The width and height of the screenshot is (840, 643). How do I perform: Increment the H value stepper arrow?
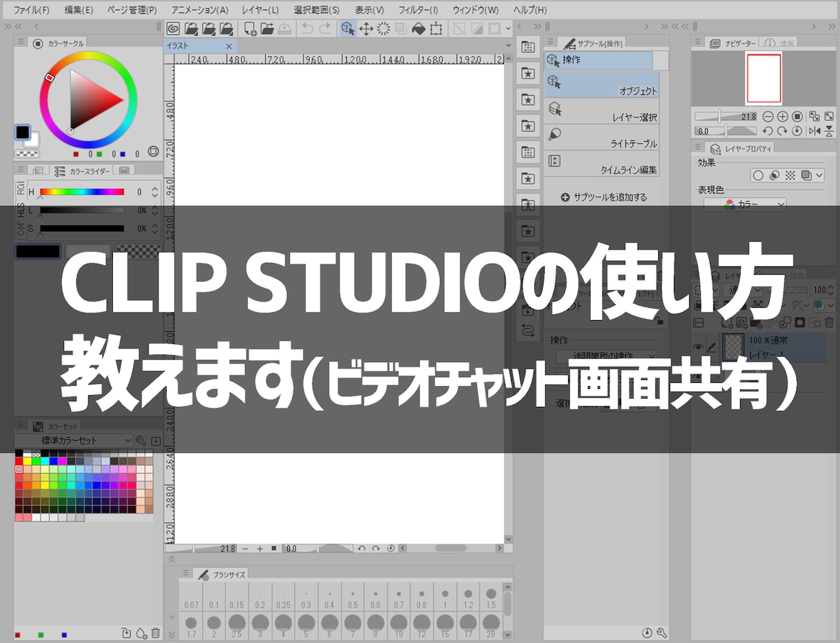coord(155,189)
